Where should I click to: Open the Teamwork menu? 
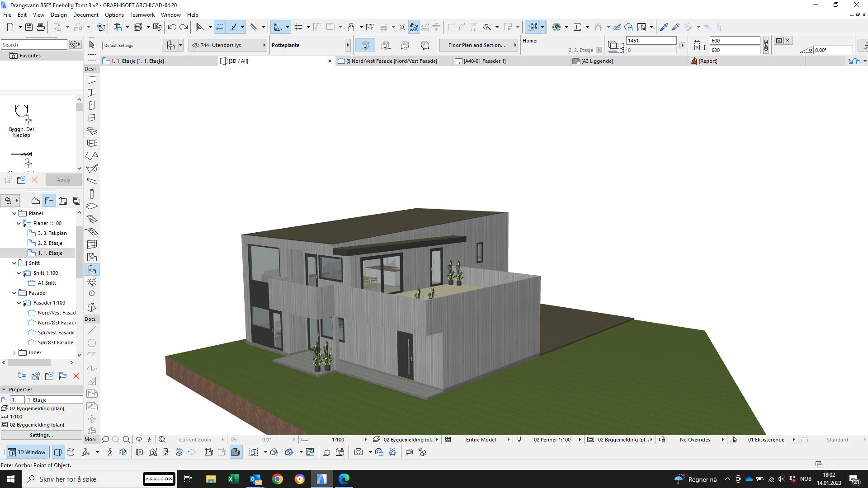point(142,15)
